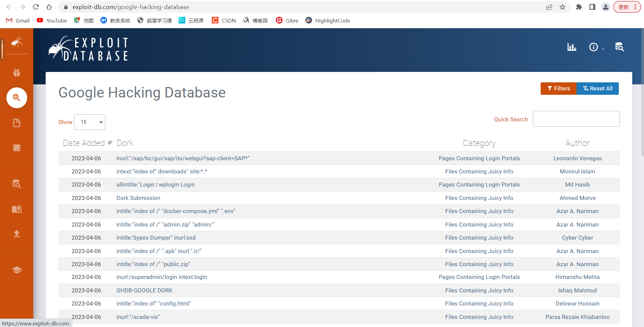The image size is (644, 327).
Task: Click the upload submit icon in sidebar
Action: tap(16, 234)
